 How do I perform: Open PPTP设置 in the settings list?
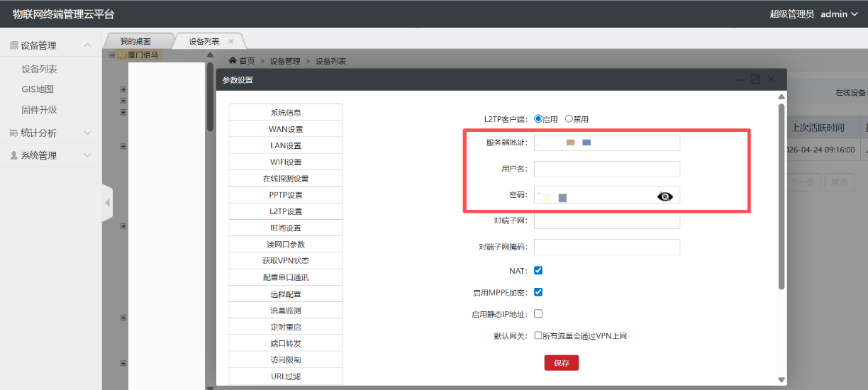[286, 195]
